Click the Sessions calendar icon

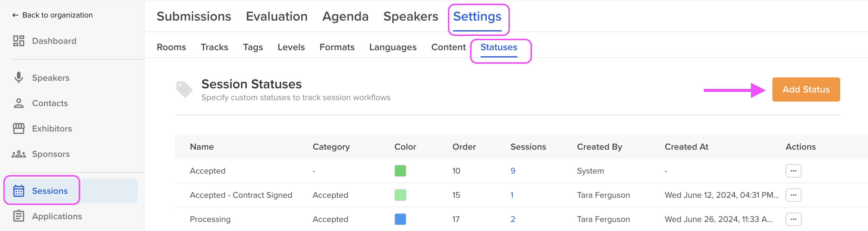click(x=18, y=190)
